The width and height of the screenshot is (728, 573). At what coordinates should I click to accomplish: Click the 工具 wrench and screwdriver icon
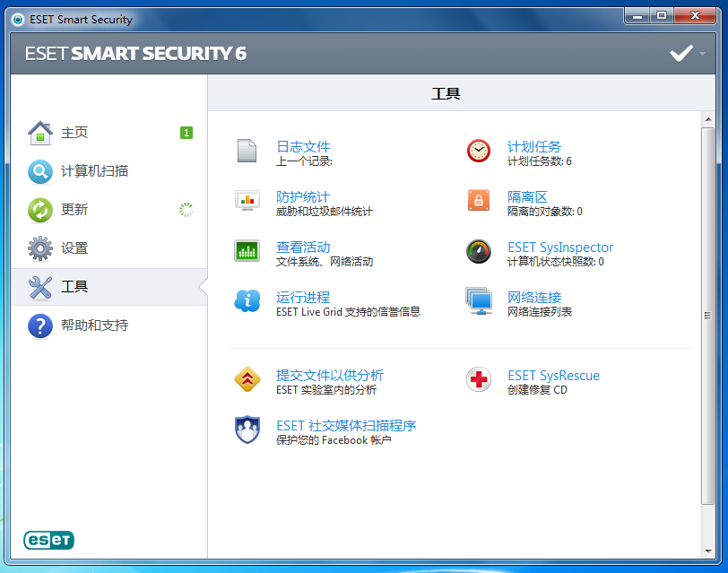(40, 287)
